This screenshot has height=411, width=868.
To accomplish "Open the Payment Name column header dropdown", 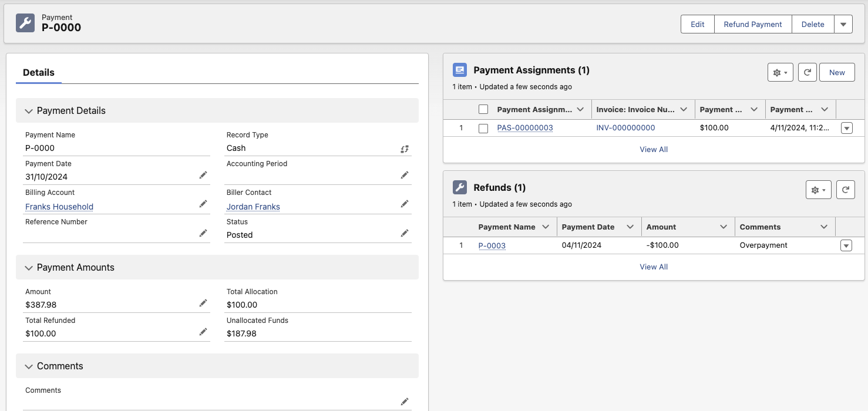I will [x=546, y=227].
